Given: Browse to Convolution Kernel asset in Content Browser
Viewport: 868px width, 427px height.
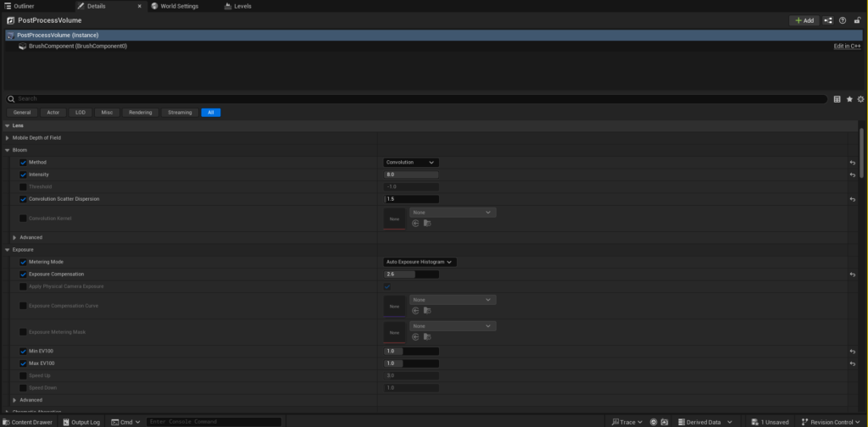Looking at the screenshot, I should tap(427, 223).
